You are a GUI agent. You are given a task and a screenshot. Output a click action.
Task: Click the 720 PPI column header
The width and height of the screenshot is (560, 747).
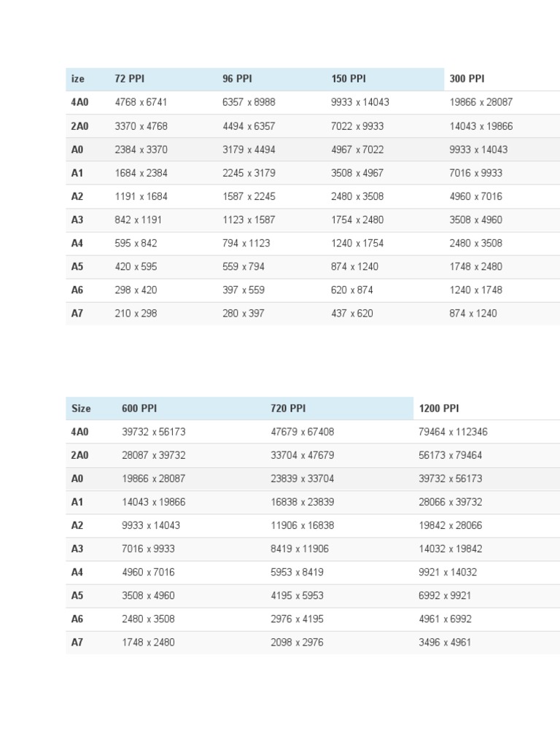pos(288,409)
